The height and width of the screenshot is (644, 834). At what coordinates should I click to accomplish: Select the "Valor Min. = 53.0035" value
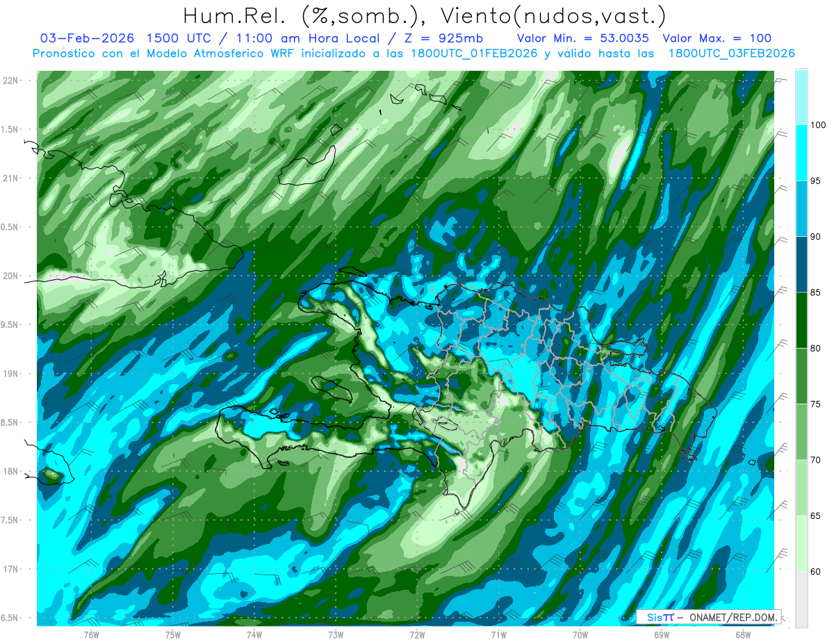(583, 38)
